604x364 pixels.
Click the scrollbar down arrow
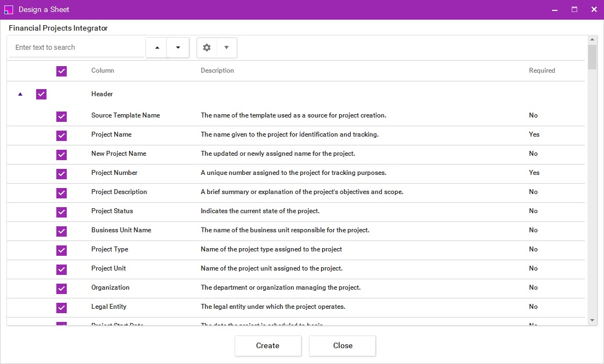592,320
